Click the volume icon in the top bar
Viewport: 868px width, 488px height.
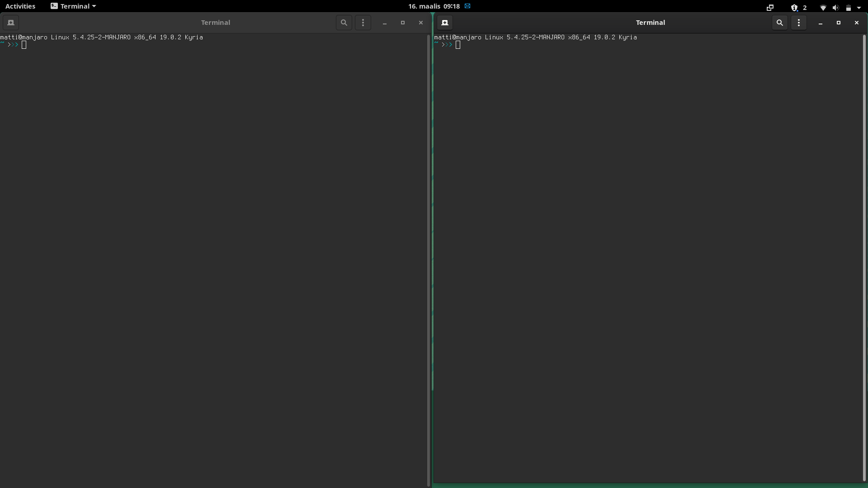(835, 8)
